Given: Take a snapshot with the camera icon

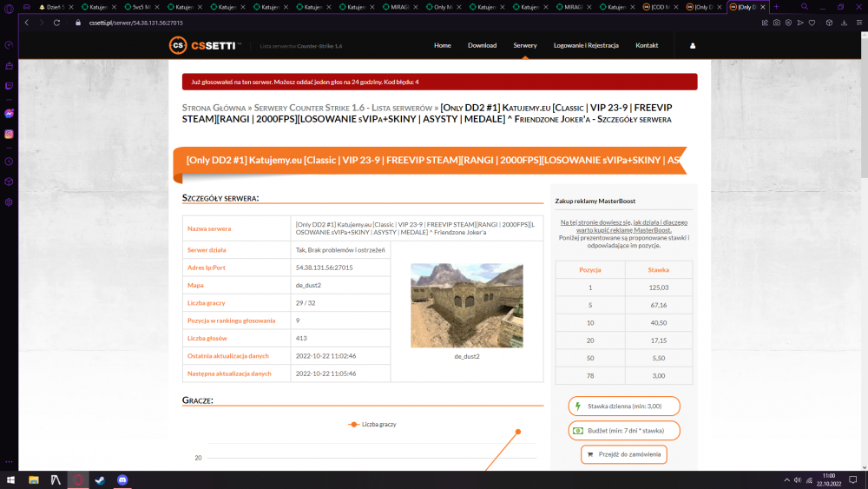Looking at the screenshot, I should 777,23.
